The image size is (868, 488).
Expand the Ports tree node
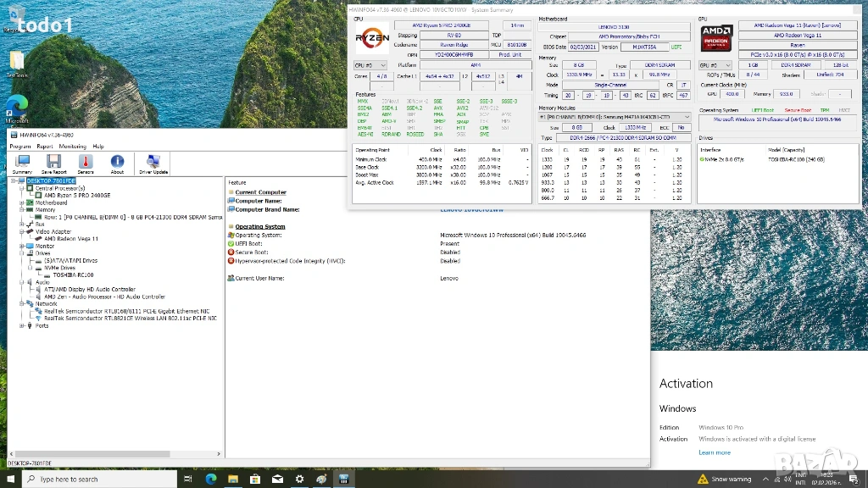pos(22,325)
